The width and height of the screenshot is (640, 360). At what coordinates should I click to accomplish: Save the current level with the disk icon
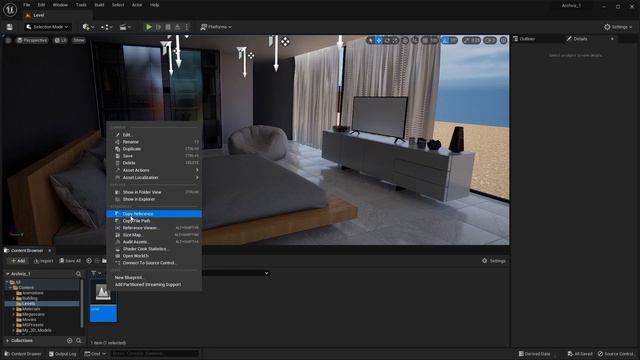[x=9, y=27]
